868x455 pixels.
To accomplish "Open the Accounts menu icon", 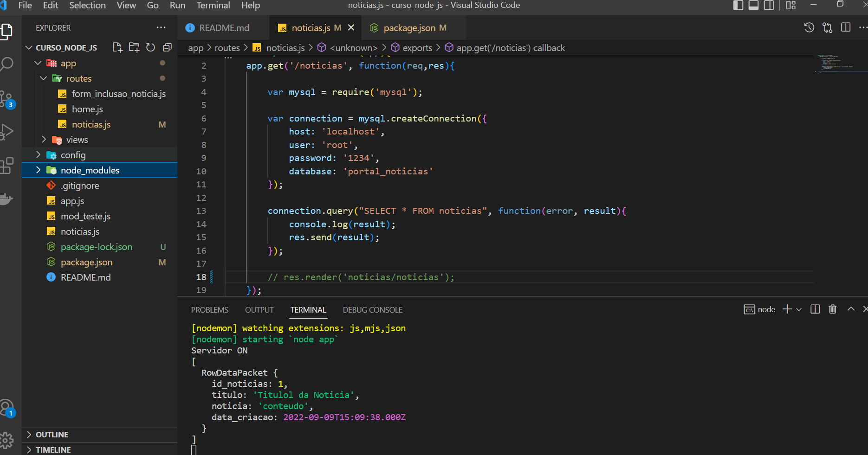I will [7, 408].
